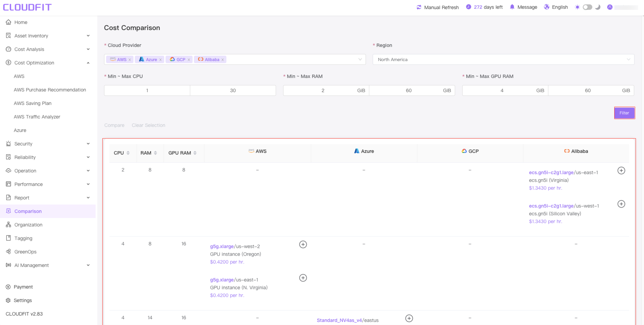Expand the Asset Inventory menu

pos(48,36)
